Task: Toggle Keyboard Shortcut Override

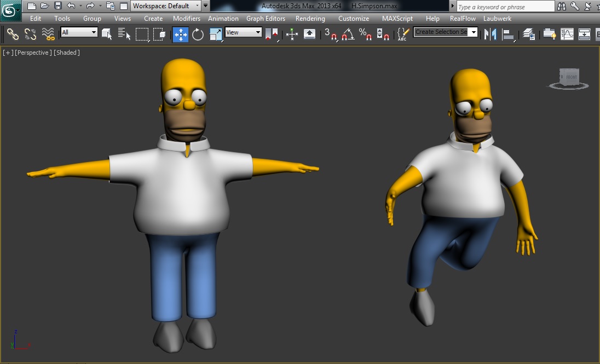Action: pyautogui.click(x=309, y=34)
